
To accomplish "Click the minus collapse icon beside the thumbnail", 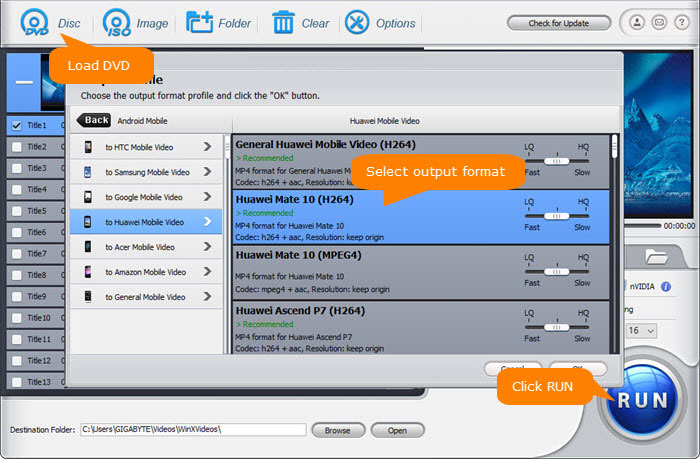I will pos(24,83).
